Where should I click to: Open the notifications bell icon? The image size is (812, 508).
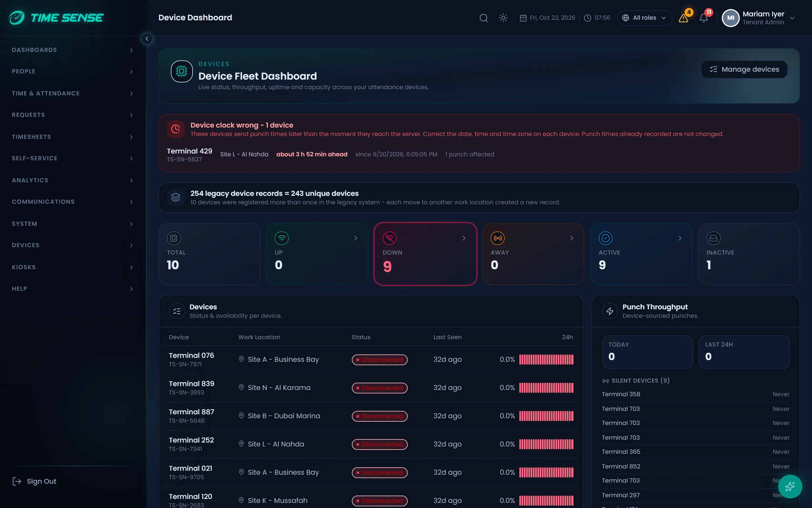click(x=704, y=18)
